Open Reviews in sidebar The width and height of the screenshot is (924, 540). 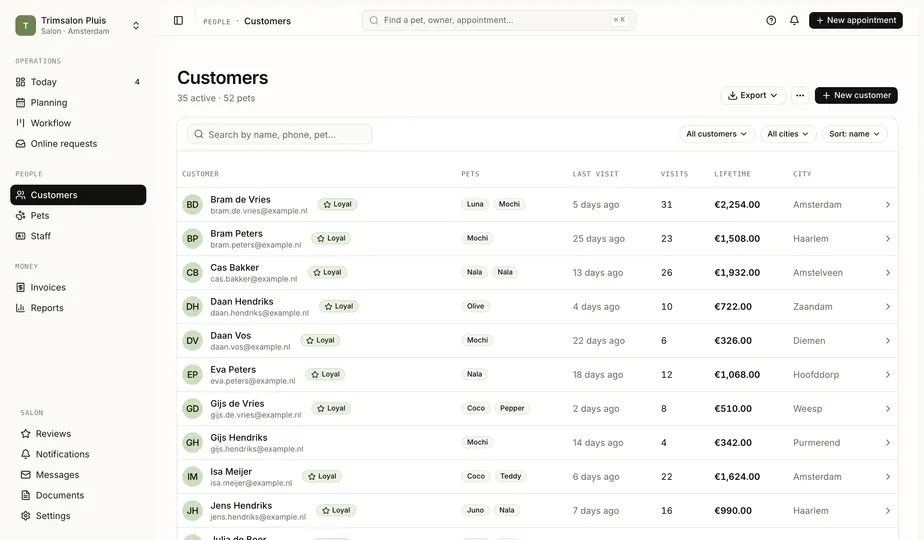click(x=78, y=434)
